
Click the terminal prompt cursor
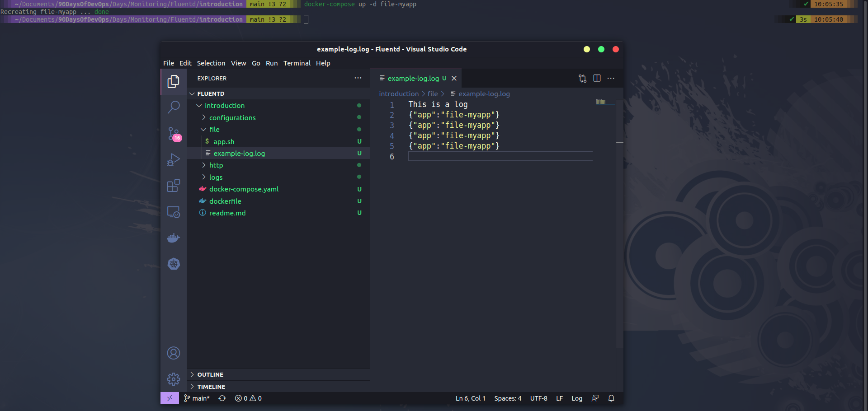pyautogui.click(x=306, y=19)
